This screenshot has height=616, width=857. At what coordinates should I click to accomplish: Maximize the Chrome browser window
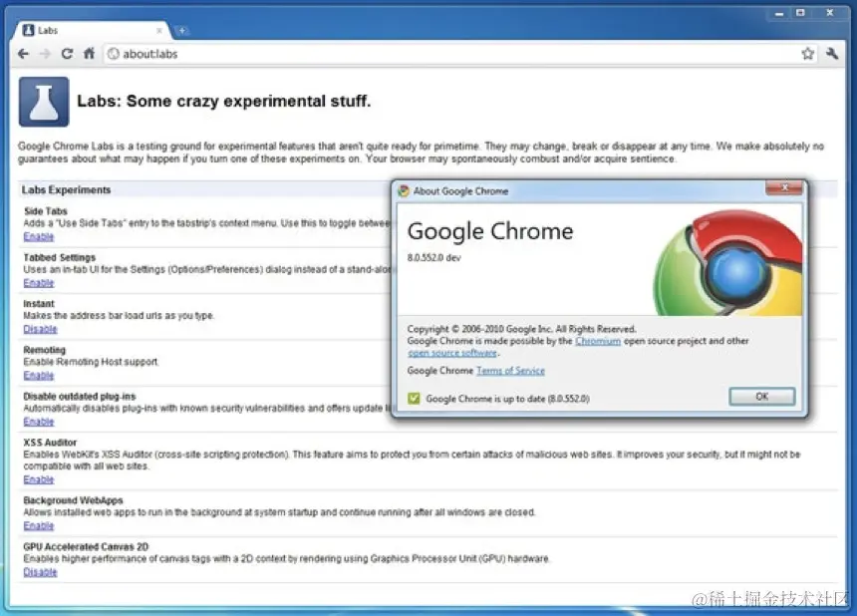tap(801, 13)
